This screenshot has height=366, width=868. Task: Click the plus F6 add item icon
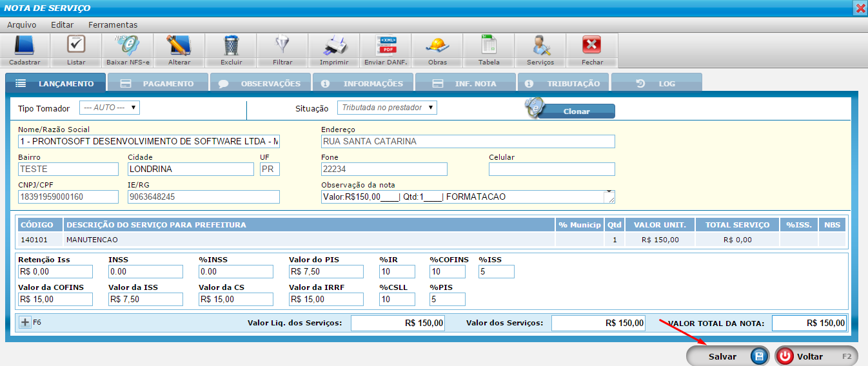tap(26, 322)
